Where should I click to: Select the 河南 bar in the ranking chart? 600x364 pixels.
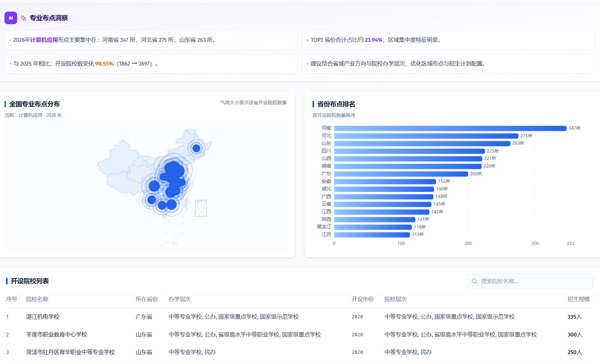[450, 128]
